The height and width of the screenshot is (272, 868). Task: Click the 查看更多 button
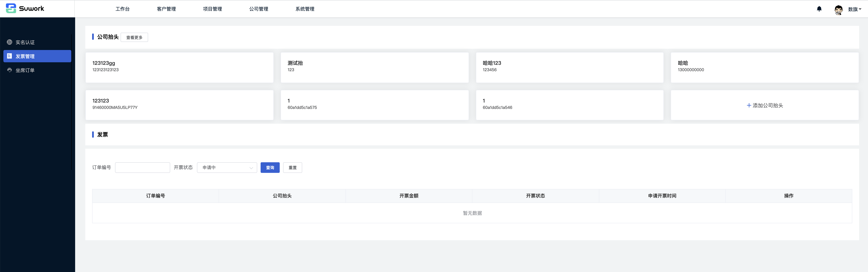tap(134, 37)
